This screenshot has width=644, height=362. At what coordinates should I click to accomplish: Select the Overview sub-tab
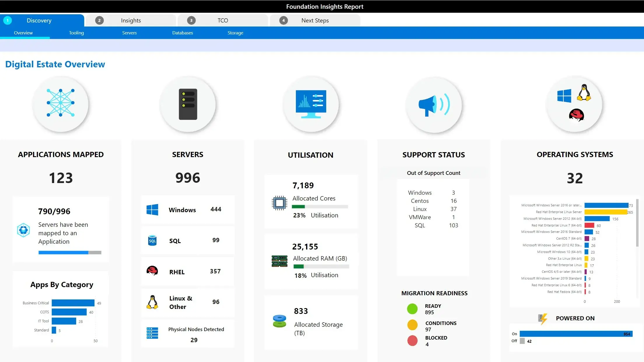23,33
